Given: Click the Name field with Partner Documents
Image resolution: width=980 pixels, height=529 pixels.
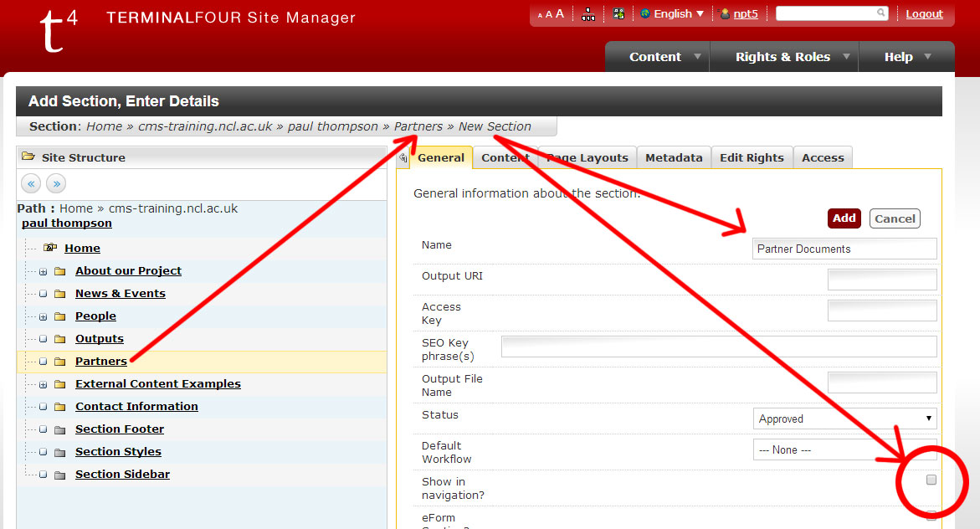Looking at the screenshot, I should (844, 249).
